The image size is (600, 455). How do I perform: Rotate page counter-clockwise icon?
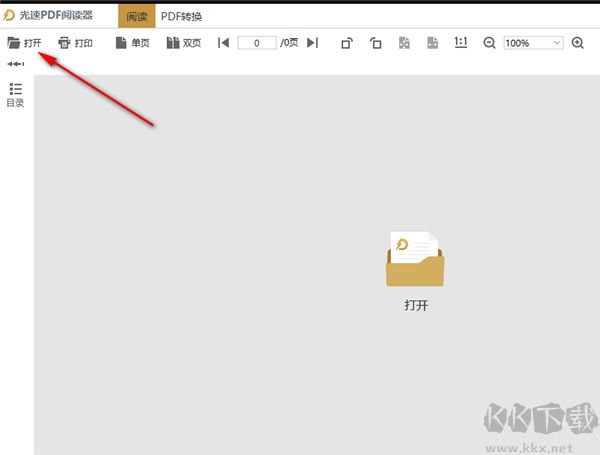(x=375, y=43)
